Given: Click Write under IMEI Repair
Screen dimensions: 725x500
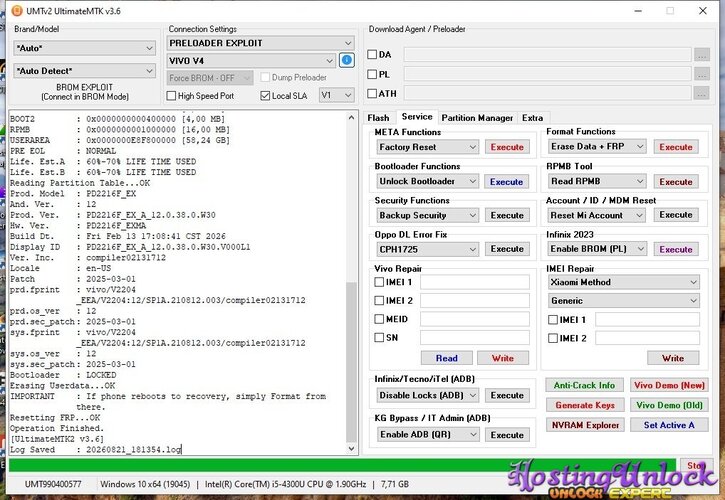Looking at the screenshot, I should click(x=673, y=358).
